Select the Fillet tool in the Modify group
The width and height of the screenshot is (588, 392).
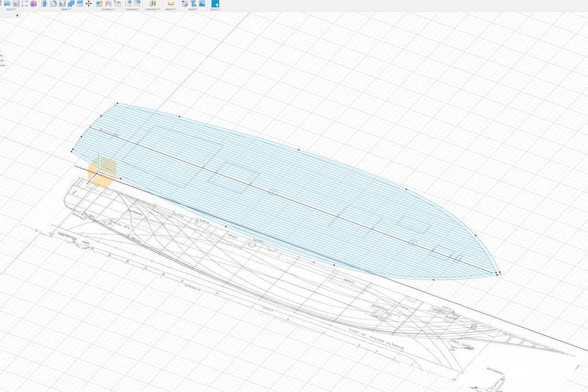click(x=53, y=4)
